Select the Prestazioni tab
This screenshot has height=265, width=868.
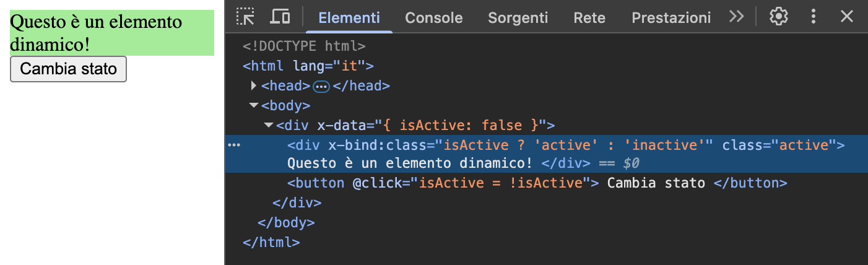coord(671,18)
